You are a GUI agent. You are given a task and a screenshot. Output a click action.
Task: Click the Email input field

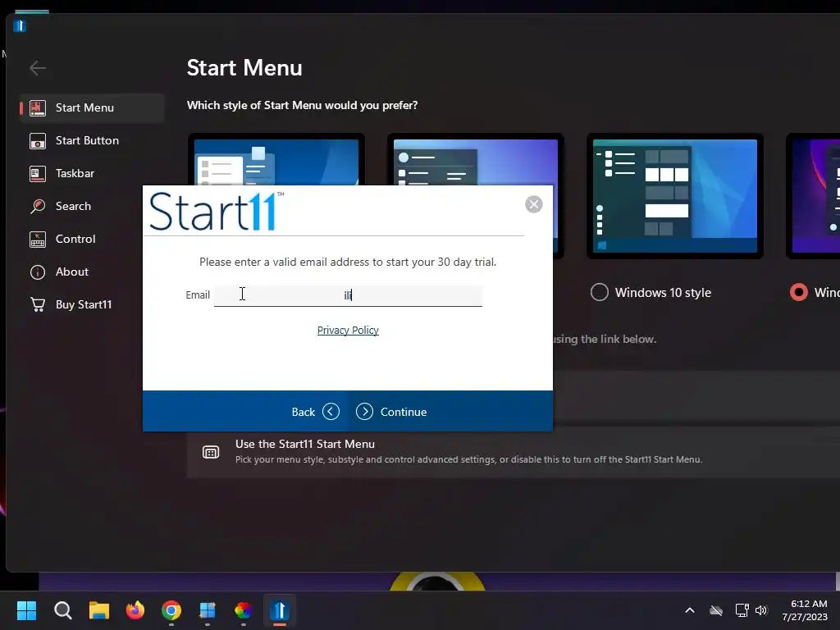348,295
